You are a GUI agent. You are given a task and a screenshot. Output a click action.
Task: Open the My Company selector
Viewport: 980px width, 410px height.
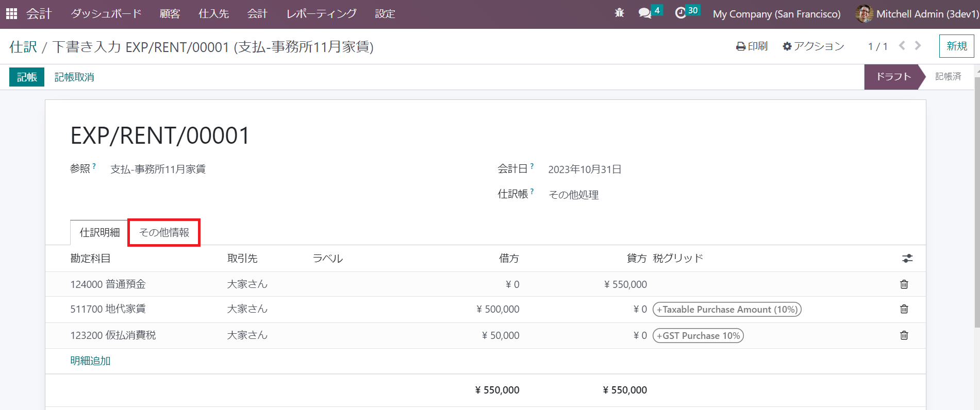coord(776,14)
